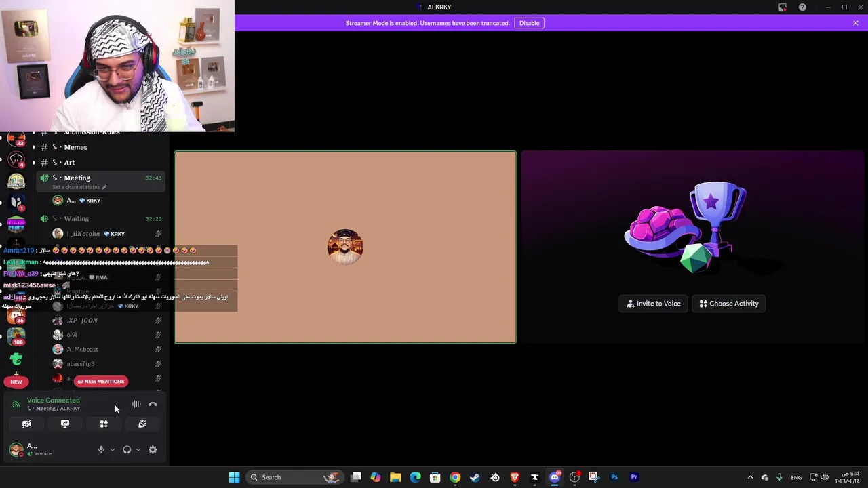Open Premiere Pro from taskbar

click(634, 477)
